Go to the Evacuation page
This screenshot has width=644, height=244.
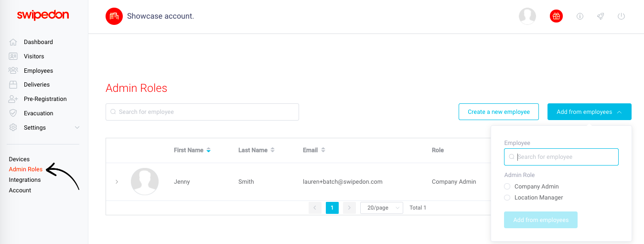pyautogui.click(x=39, y=113)
